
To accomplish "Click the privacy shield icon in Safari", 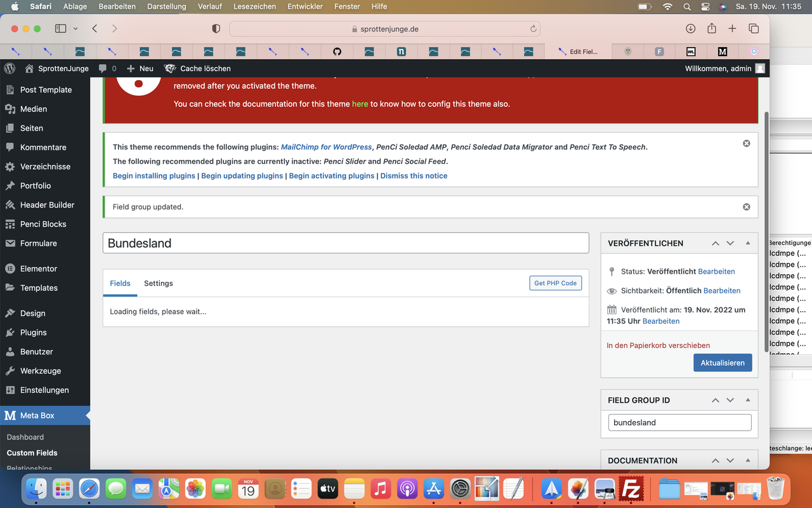I will [216, 29].
